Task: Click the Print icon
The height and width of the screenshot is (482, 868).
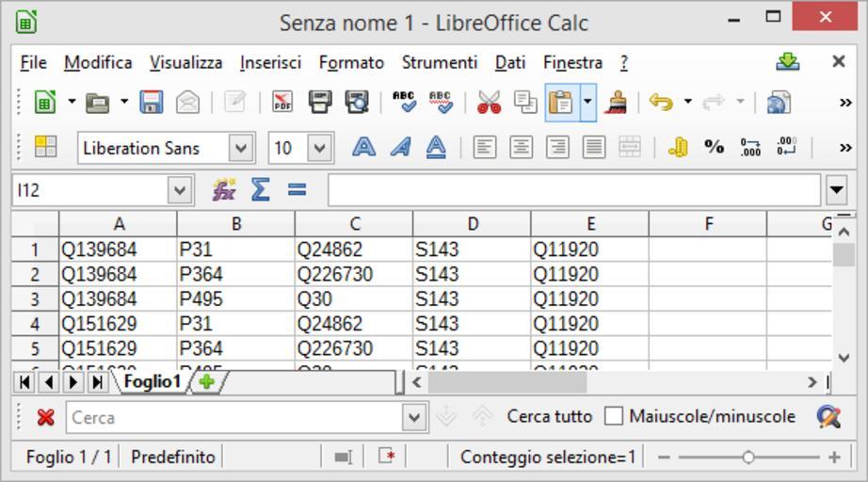Action: (320, 103)
